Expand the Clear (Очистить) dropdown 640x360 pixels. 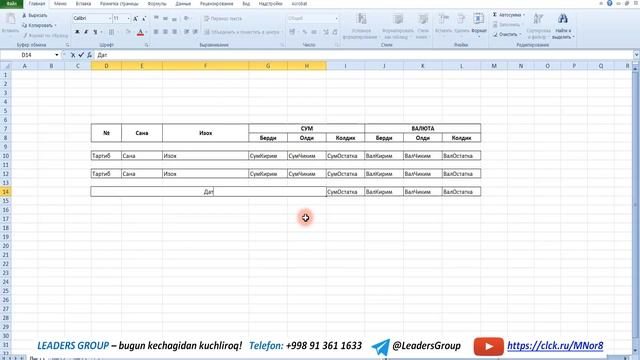[x=520, y=34]
